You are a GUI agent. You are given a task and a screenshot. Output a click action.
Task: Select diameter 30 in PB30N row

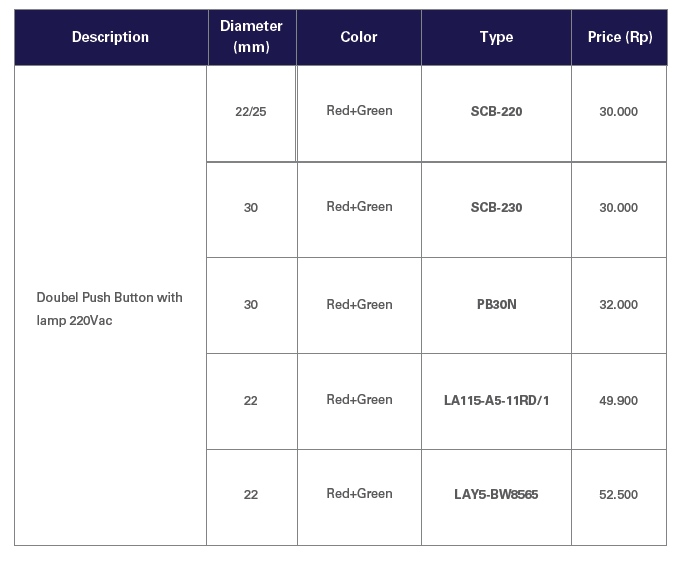pyautogui.click(x=252, y=306)
